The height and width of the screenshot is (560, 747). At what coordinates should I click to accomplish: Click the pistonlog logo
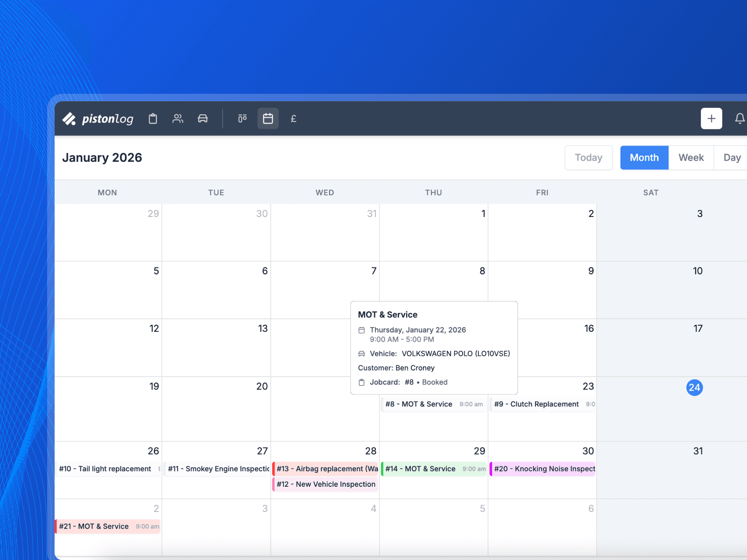(x=98, y=119)
